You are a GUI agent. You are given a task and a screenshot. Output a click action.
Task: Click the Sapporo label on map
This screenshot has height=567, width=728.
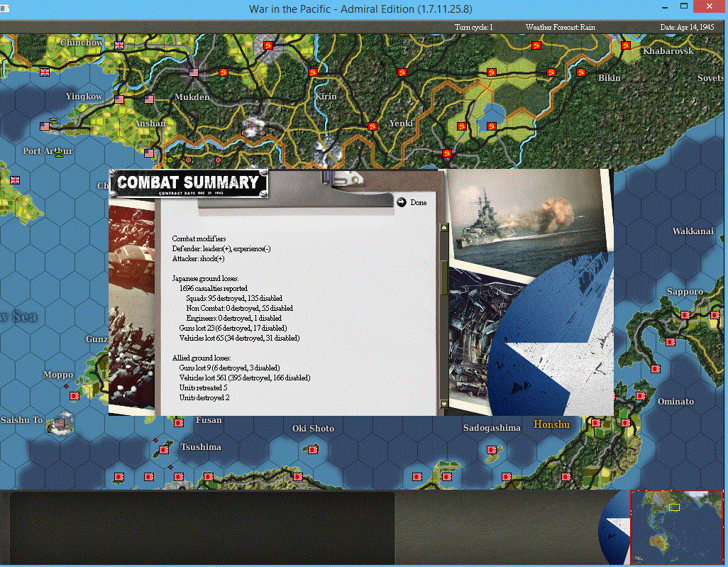click(685, 292)
